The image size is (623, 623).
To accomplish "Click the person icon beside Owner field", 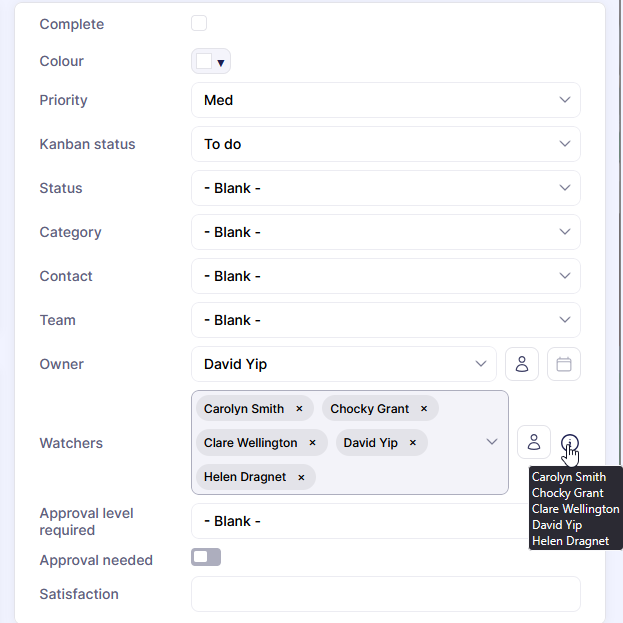I will (x=522, y=364).
